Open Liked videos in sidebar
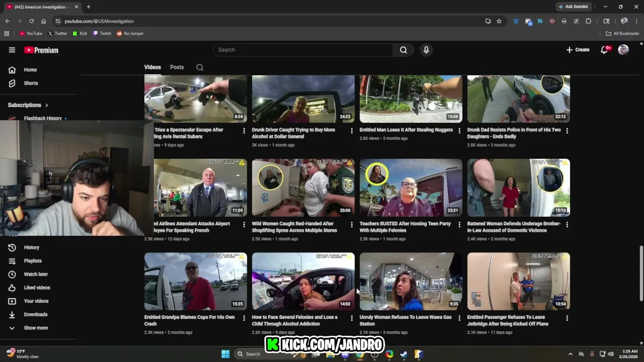644x362 pixels. click(x=37, y=288)
